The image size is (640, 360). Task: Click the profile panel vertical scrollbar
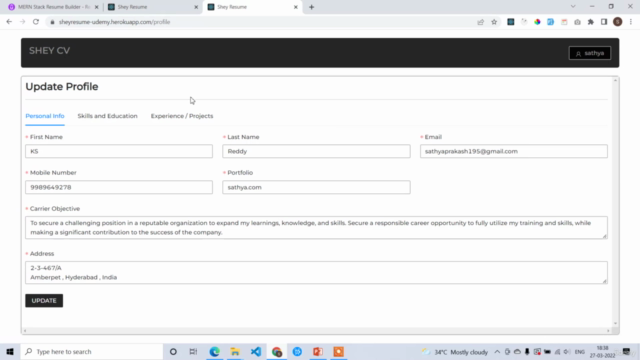coord(616,202)
